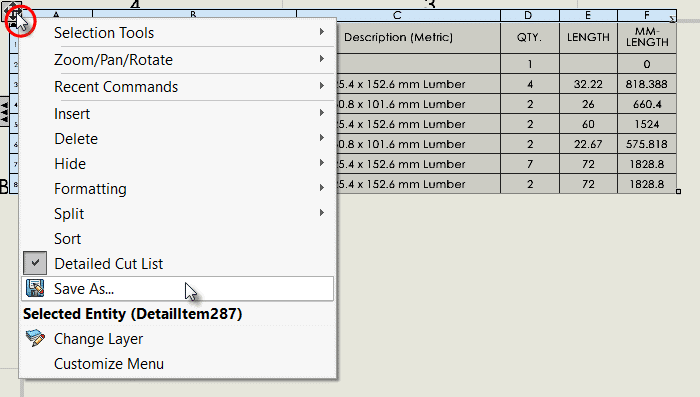Open Zoom/Pan/Rotate menu entry

coord(178,60)
